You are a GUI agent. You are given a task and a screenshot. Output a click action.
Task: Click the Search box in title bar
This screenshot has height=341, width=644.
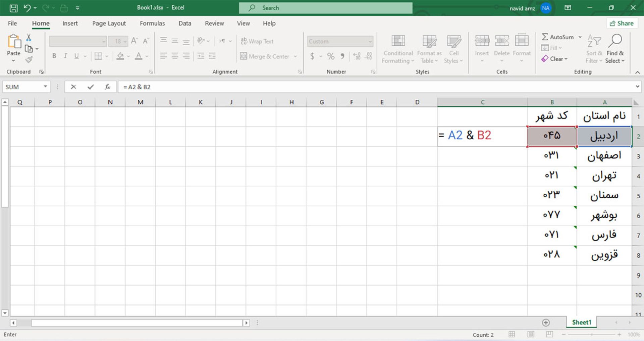(x=325, y=8)
